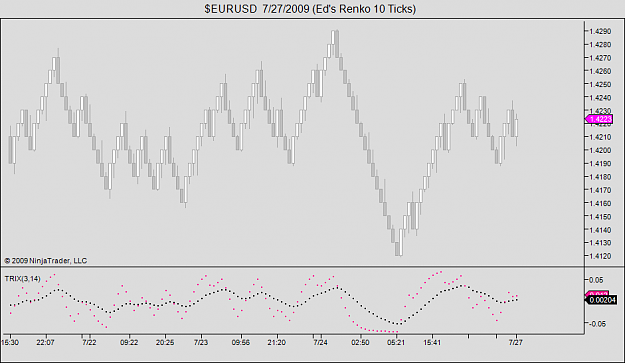Image resolution: width=625 pixels, height=363 pixels.
Task: Click the 7/23 date axis label
Action: [201, 343]
